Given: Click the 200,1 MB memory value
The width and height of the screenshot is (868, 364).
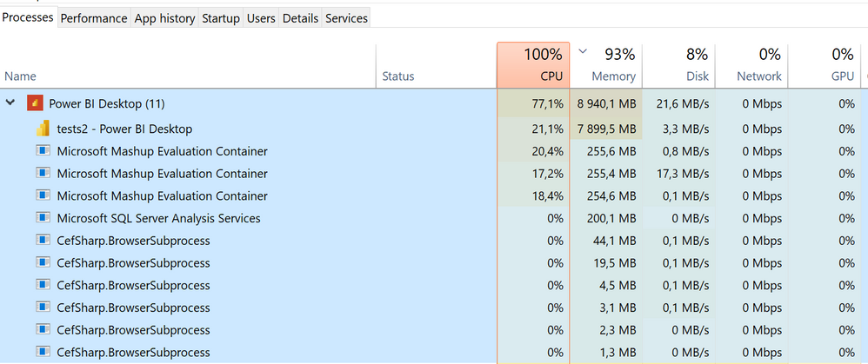Looking at the screenshot, I should 611,218.
